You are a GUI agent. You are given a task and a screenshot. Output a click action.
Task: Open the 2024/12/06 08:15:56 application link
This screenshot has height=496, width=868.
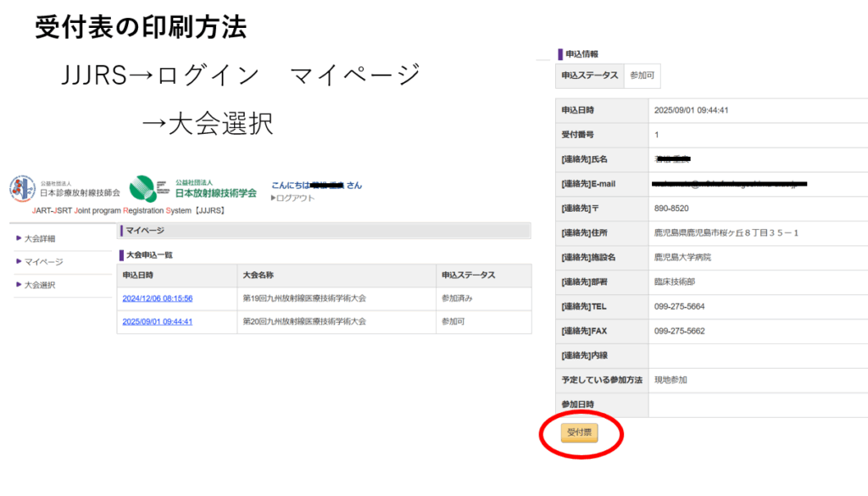click(157, 298)
